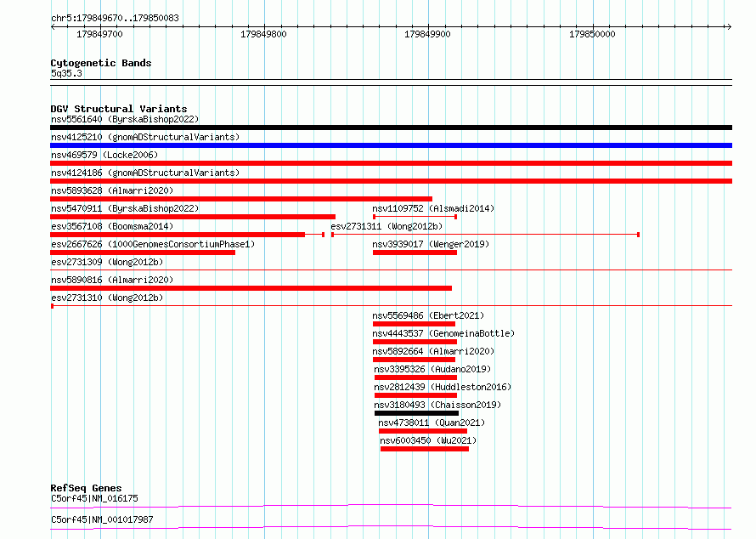Open the nsv5893628 (Almarri2020) label
This screenshot has width=756, height=539.
tap(112, 190)
